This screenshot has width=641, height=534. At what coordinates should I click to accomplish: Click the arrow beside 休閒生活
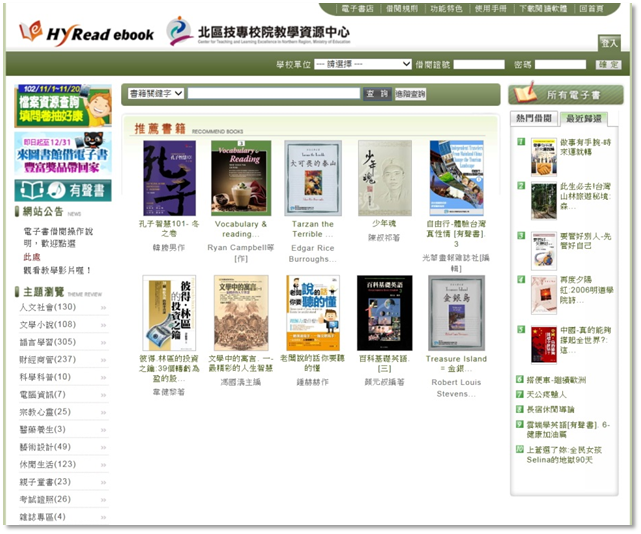103,465
